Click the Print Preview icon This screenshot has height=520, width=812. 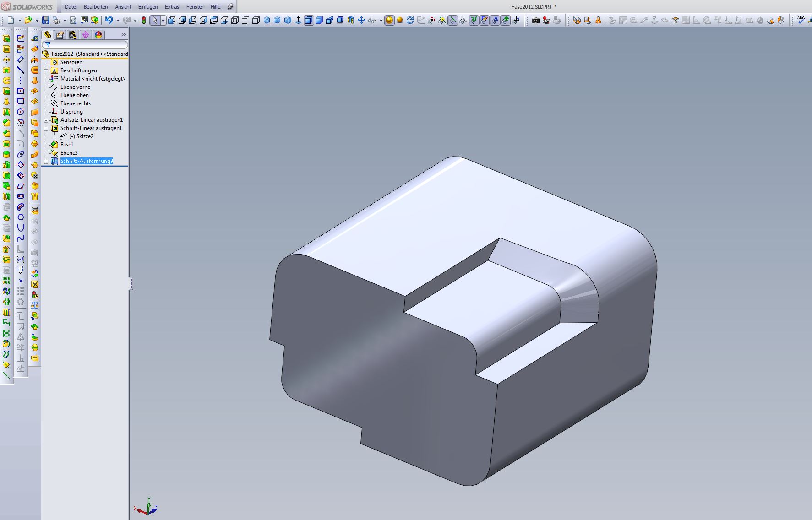pyautogui.click(x=73, y=20)
